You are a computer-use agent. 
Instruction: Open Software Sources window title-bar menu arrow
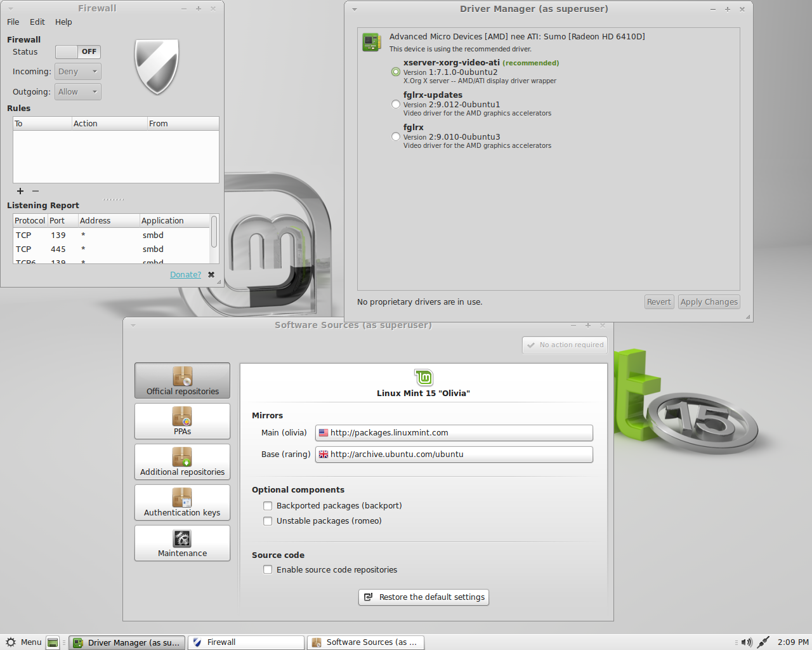click(133, 326)
